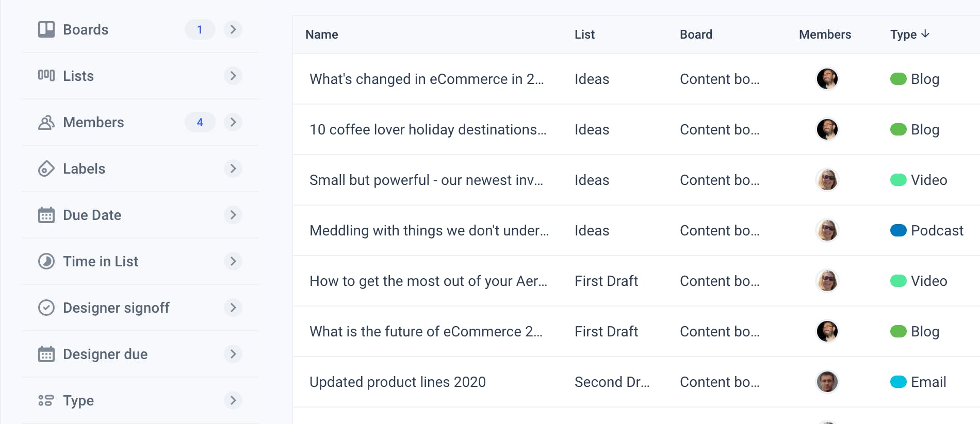Open the Type filter chevron

[x=233, y=400]
